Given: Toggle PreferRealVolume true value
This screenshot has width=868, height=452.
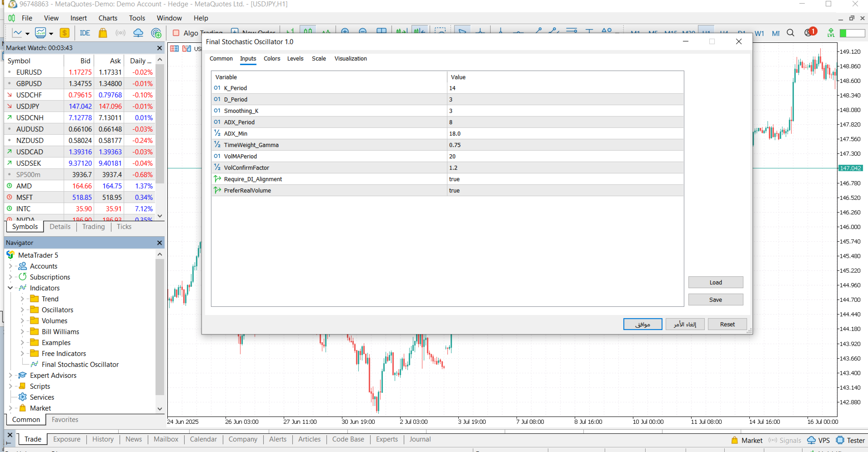Looking at the screenshot, I should 565,190.
